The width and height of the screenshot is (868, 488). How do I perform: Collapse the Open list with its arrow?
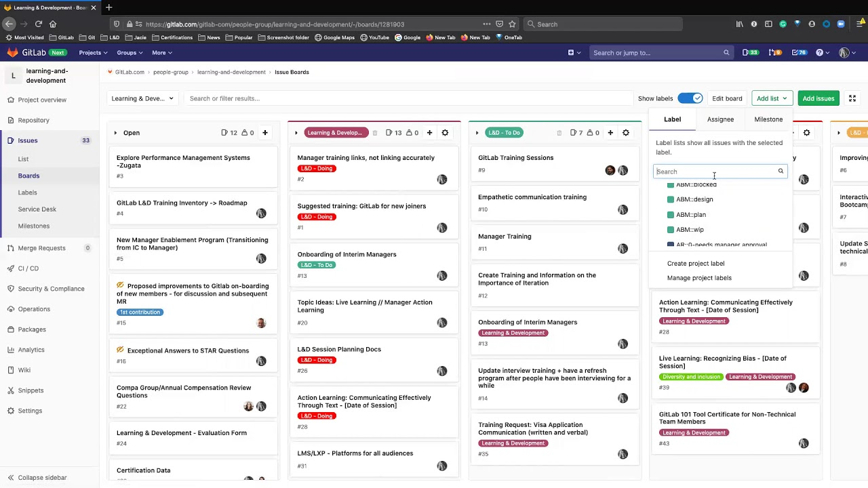tap(115, 133)
